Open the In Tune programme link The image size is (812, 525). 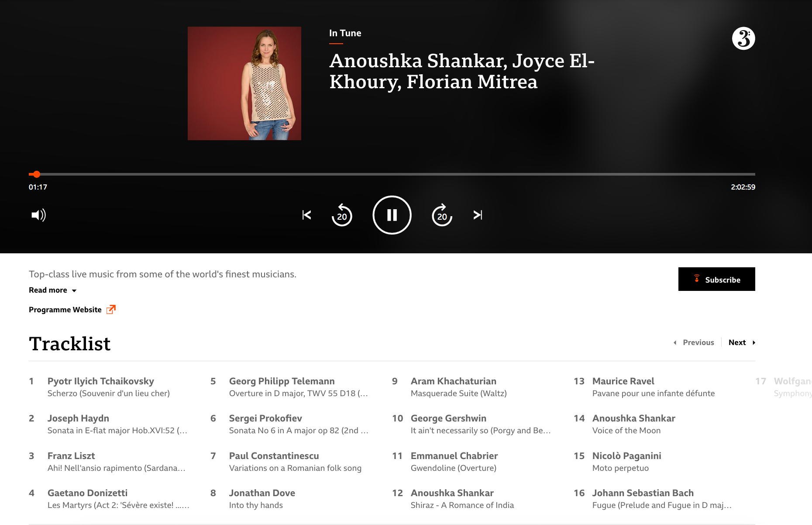[x=345, y=33]
